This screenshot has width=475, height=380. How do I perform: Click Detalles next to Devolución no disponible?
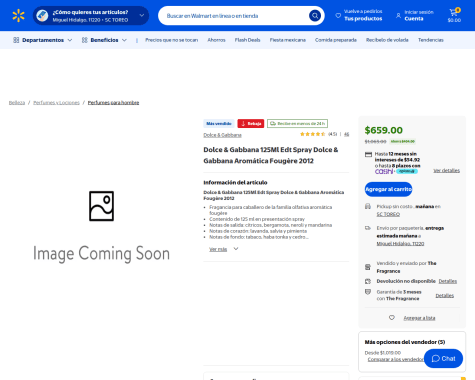(x=448, y=281)
